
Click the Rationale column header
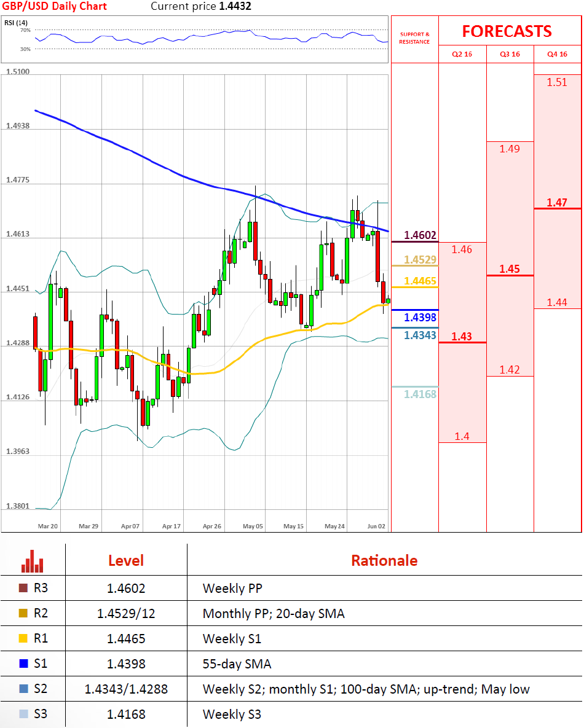tap(384, 560)
